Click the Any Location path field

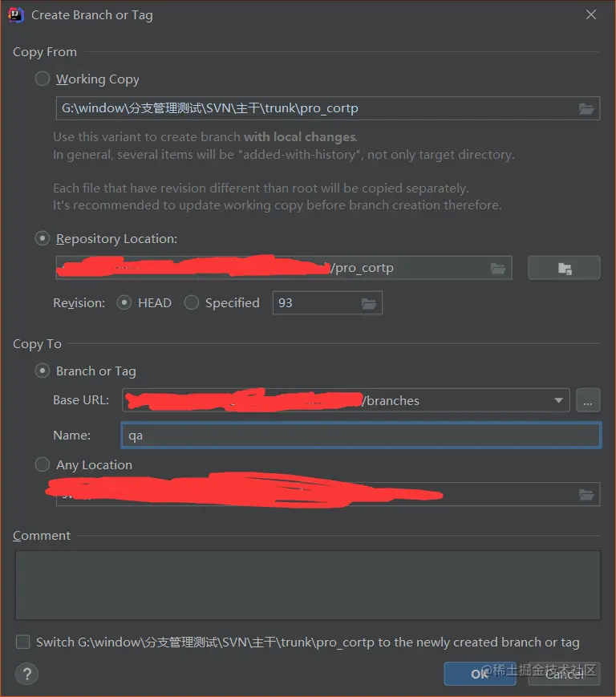tap(327, 494)
